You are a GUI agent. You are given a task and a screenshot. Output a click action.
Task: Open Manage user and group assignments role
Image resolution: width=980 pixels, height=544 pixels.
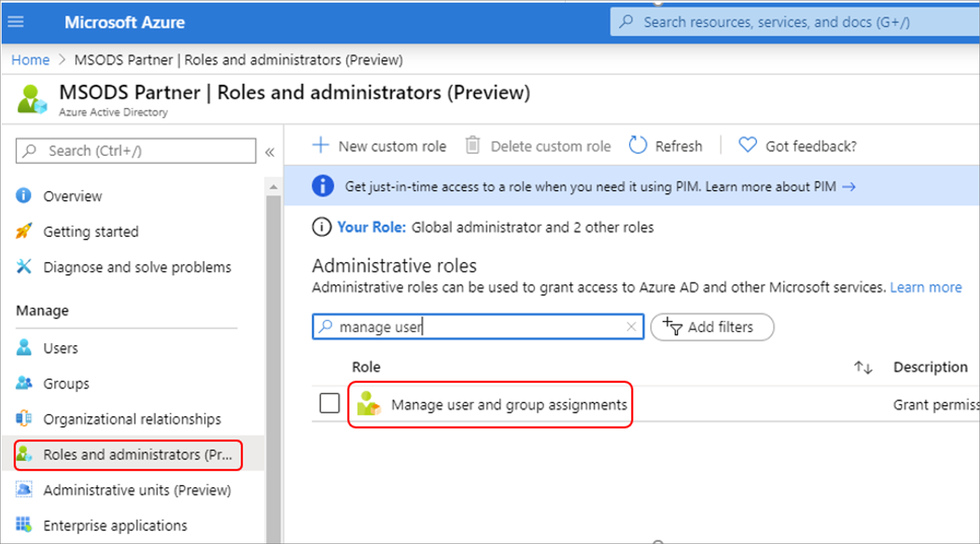[x=509, y=405]
